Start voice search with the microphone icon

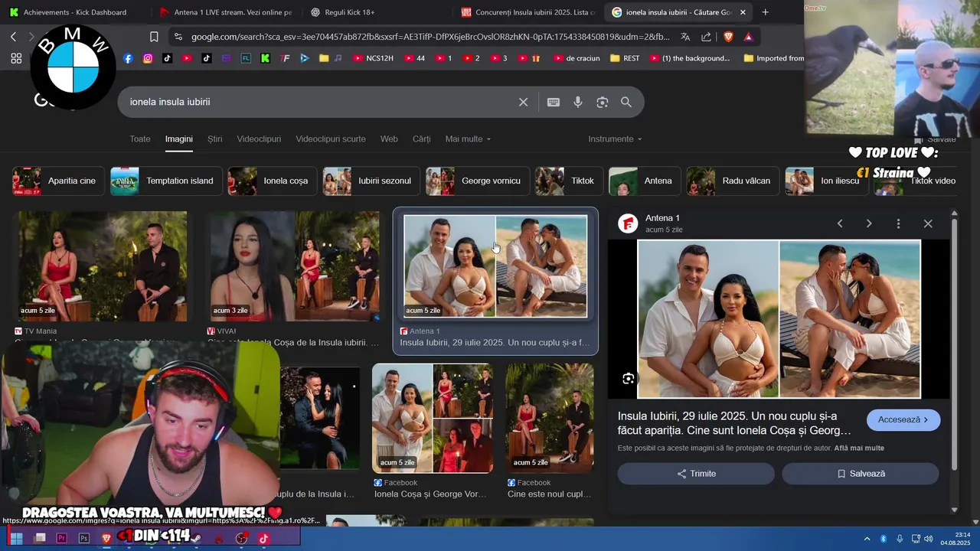578,102
